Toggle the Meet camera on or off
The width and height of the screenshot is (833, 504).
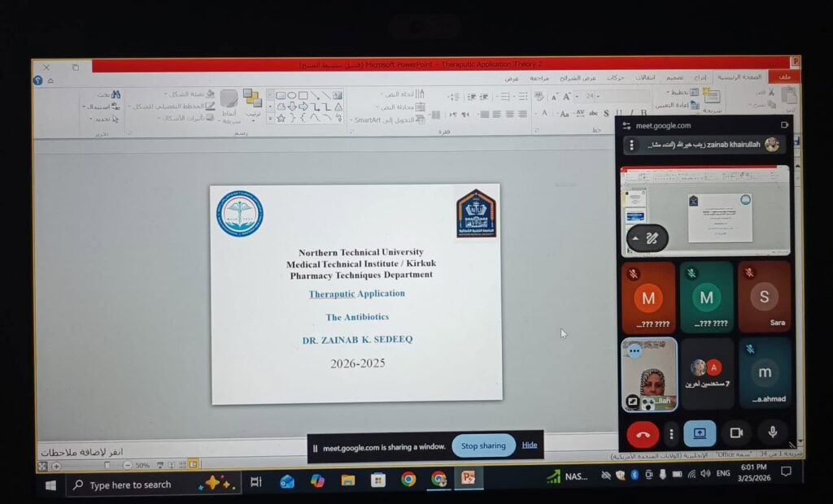point(736,433)
